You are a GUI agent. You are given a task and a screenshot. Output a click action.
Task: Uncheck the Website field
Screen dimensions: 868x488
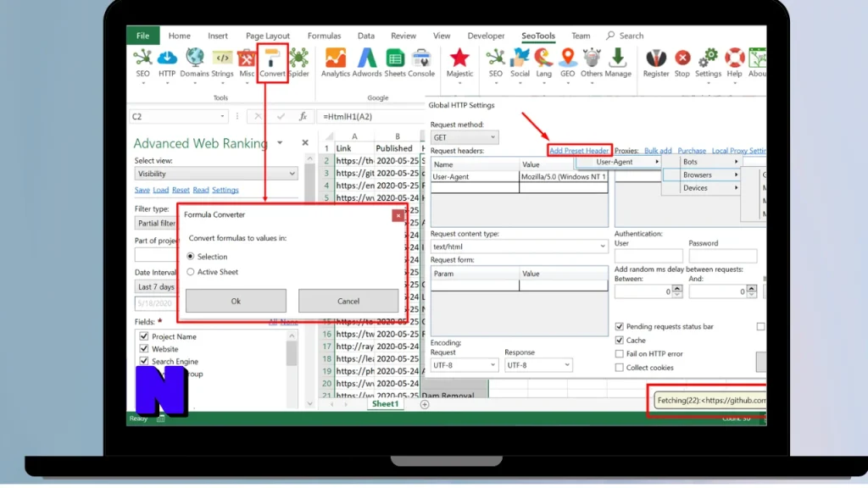(x=144, y=348)
